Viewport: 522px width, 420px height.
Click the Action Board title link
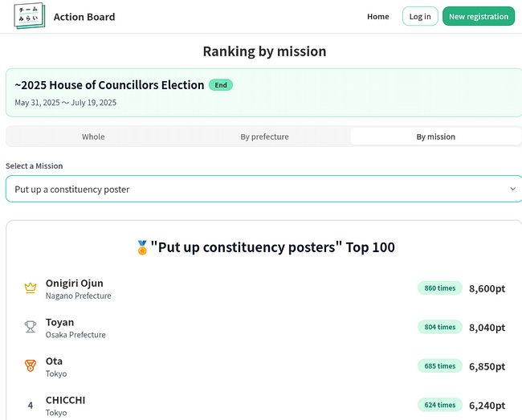(x=84, y=17)
